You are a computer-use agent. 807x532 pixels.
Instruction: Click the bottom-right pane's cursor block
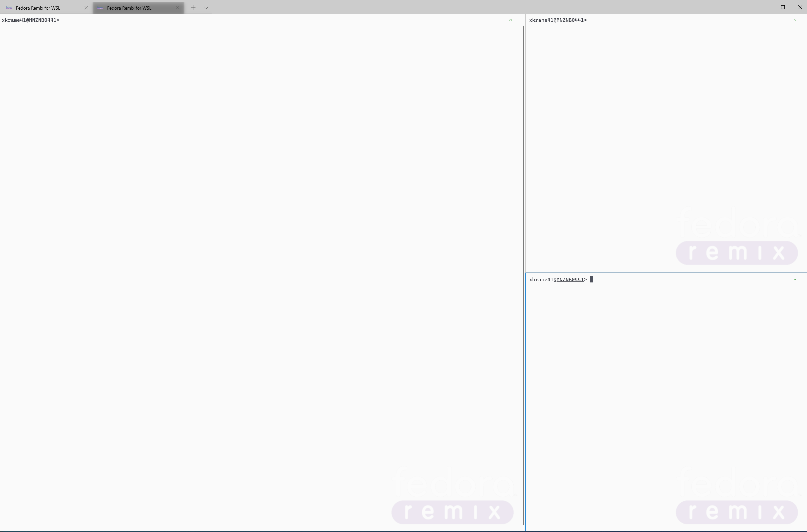592,280
